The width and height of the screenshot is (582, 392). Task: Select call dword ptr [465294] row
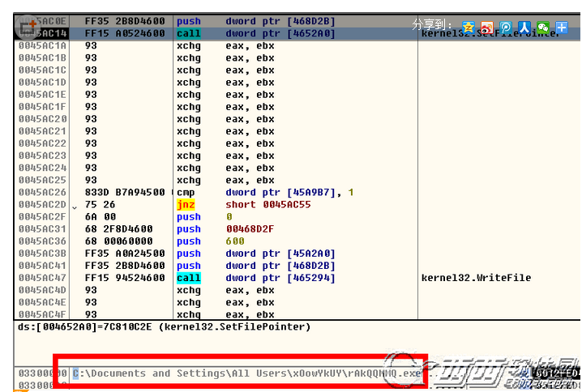click(243, 278)
